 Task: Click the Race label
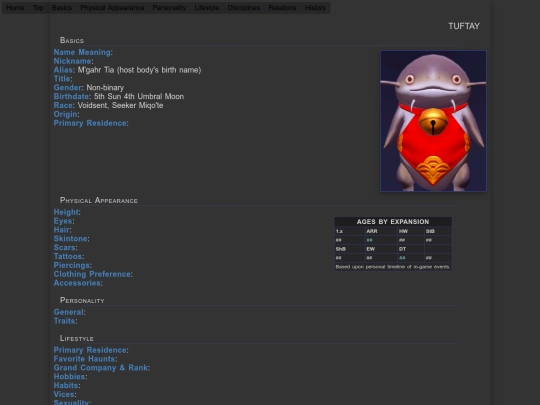click(63, 105)
